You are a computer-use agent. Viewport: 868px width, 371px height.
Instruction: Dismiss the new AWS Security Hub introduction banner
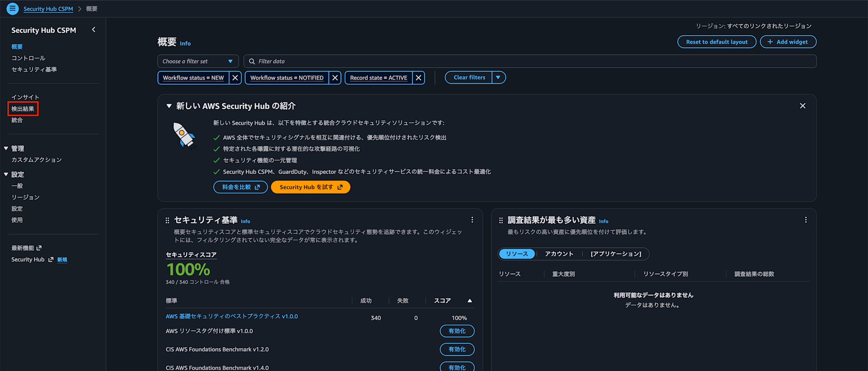(803, 106)
